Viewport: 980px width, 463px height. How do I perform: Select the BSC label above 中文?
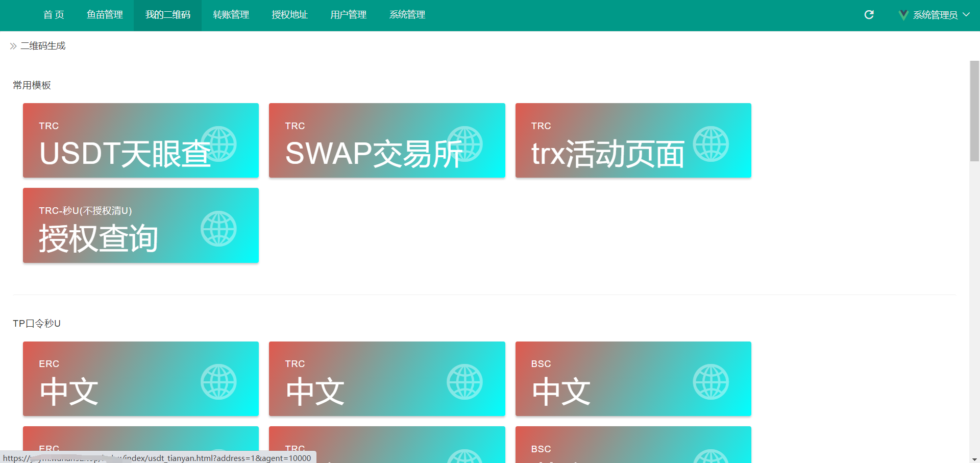[x=541, y=363]
